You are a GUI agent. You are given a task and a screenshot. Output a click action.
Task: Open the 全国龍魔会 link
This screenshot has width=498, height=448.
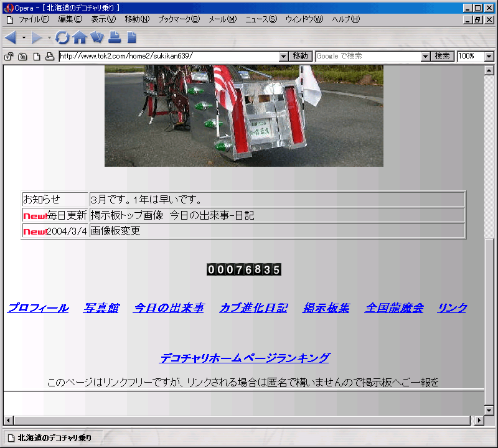394,307
